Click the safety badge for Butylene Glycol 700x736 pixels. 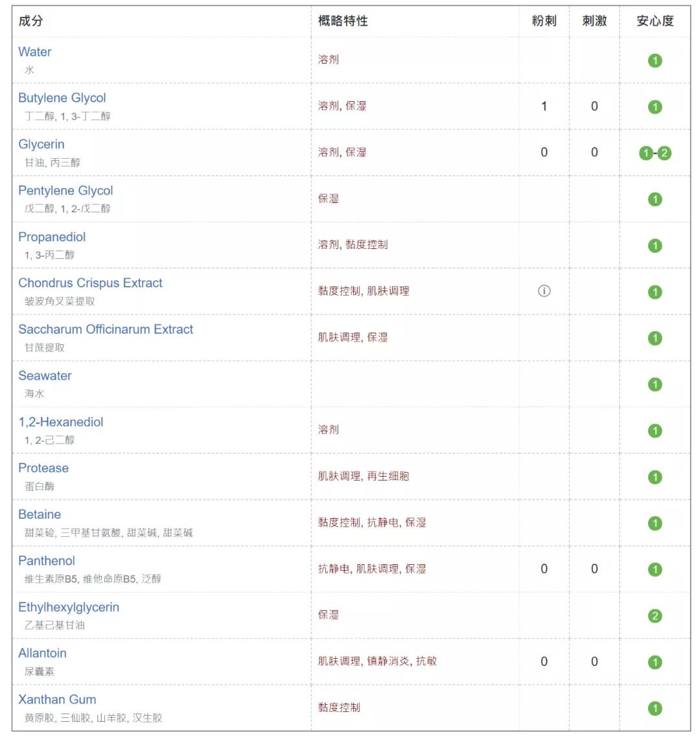tap(655, 107)
